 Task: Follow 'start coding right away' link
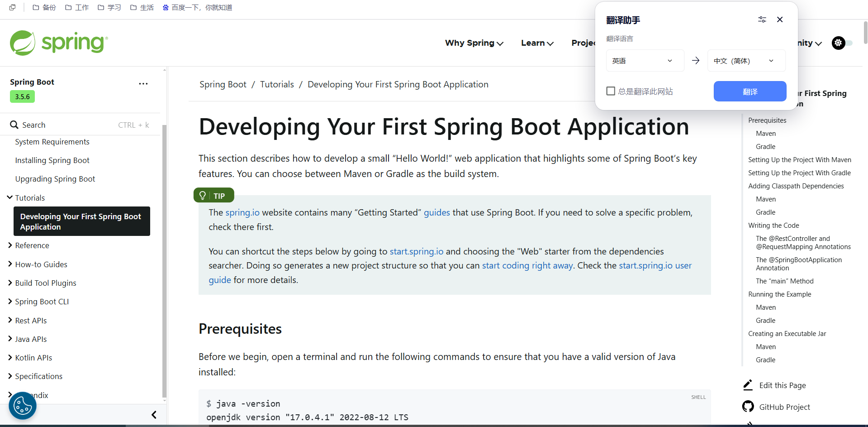coord(527,265)
